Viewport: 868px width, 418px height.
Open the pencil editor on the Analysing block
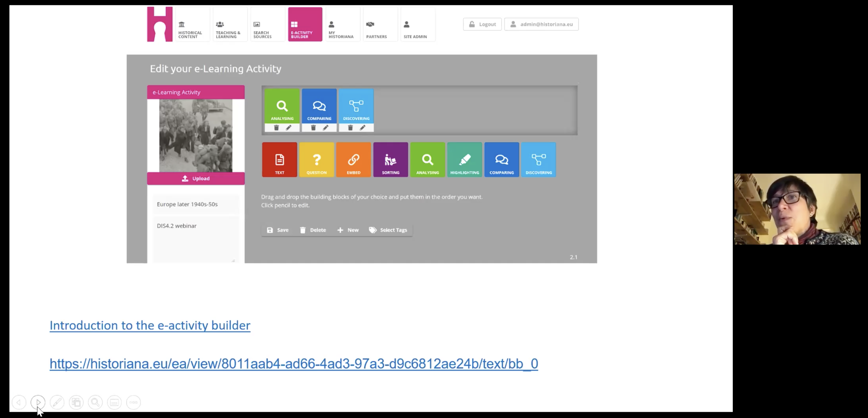tap(288, 128)
